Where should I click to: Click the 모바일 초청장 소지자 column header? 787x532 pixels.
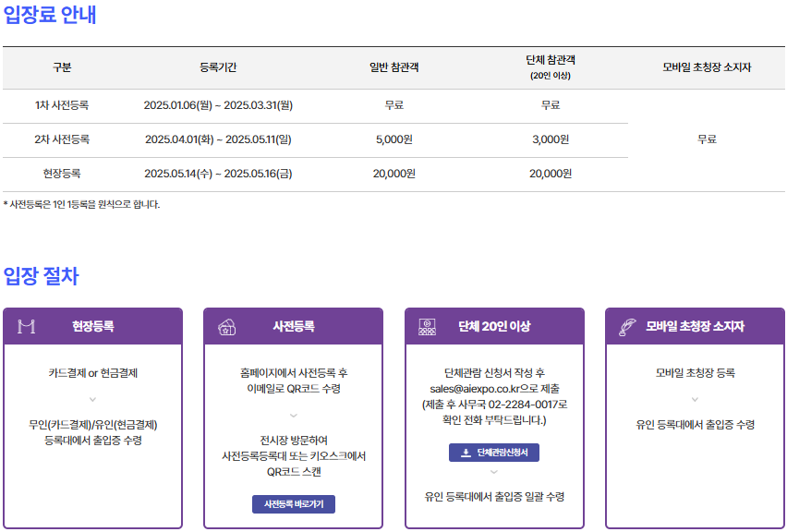[x=707, y=67]
